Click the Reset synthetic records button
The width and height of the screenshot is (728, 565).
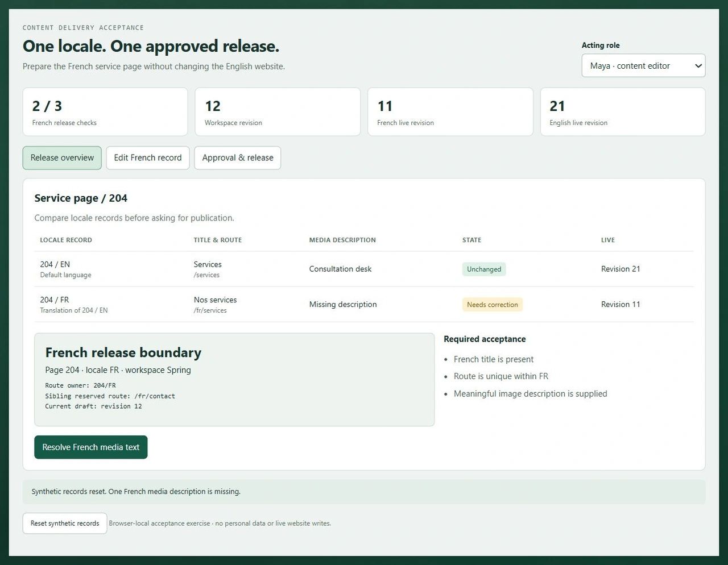tap(65, 523)
